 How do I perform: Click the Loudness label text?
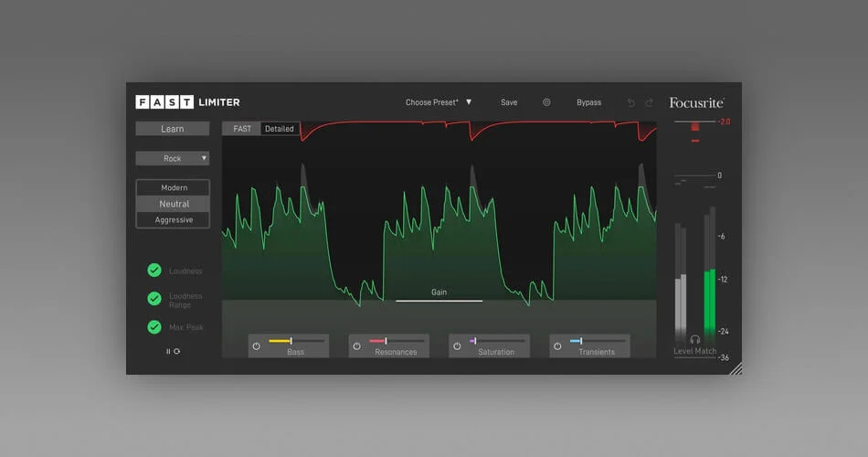click(x=185, y=271)
